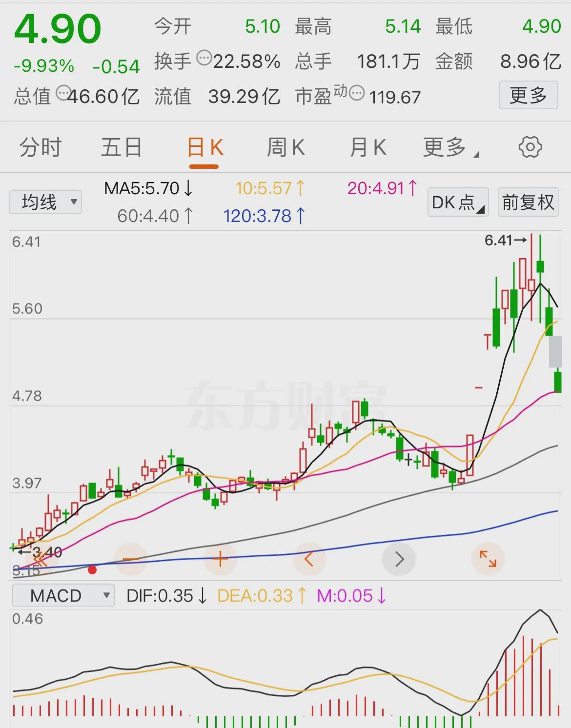
Task: Tap the MA60 value 60:4.40
Action: 155,216
